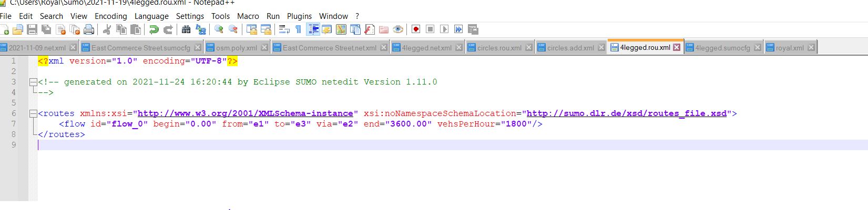Click Run Macro Multiple Times icon

(x=458, y=29)
